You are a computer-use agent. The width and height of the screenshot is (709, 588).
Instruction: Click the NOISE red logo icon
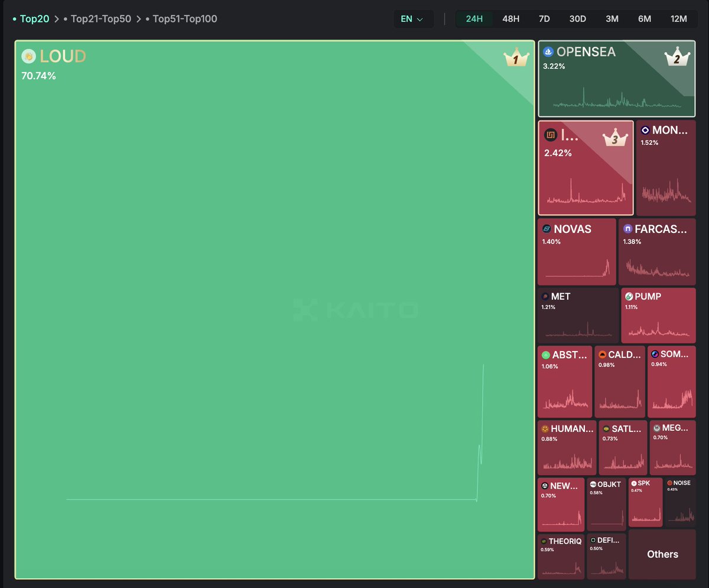click(x=669, y=483)
